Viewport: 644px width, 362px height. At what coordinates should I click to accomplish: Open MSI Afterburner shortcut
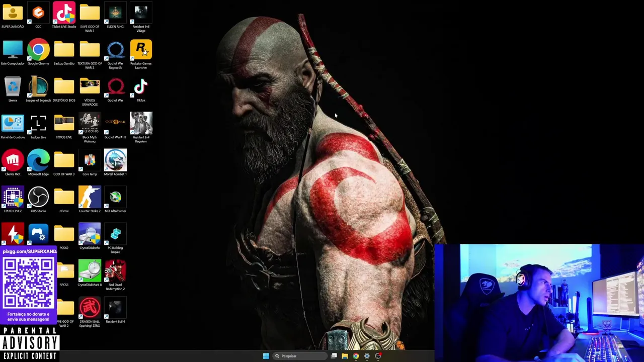115,200
